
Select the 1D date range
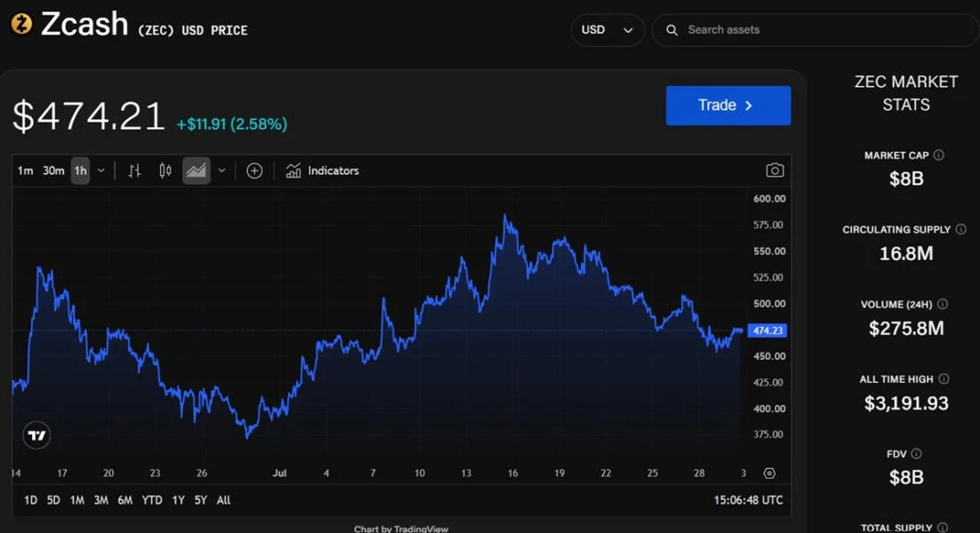coord(30,500)
